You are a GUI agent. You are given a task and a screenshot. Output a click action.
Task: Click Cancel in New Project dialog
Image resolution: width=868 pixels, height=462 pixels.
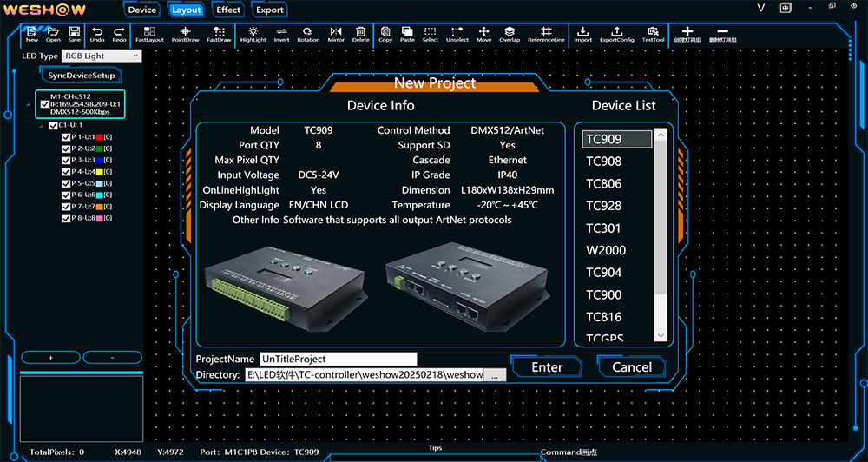pos(631,366)
